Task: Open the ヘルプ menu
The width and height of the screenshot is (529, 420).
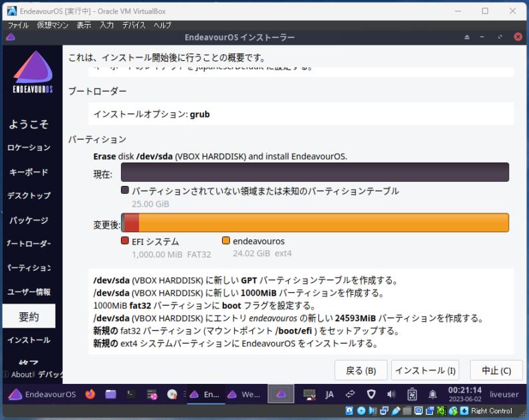Action: point(163,25)
